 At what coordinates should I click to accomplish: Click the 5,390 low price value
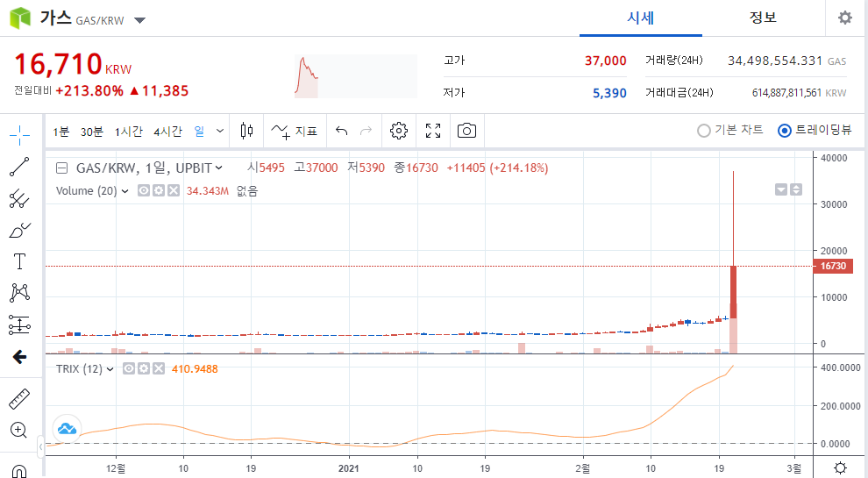pyautogui.click(x=609, y=93)
